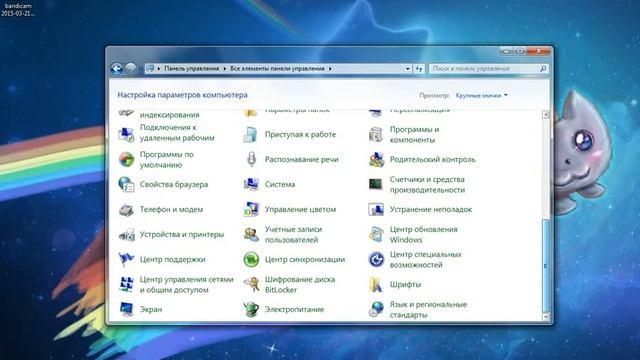Open Windows Update center icon

tap(376, 235)
